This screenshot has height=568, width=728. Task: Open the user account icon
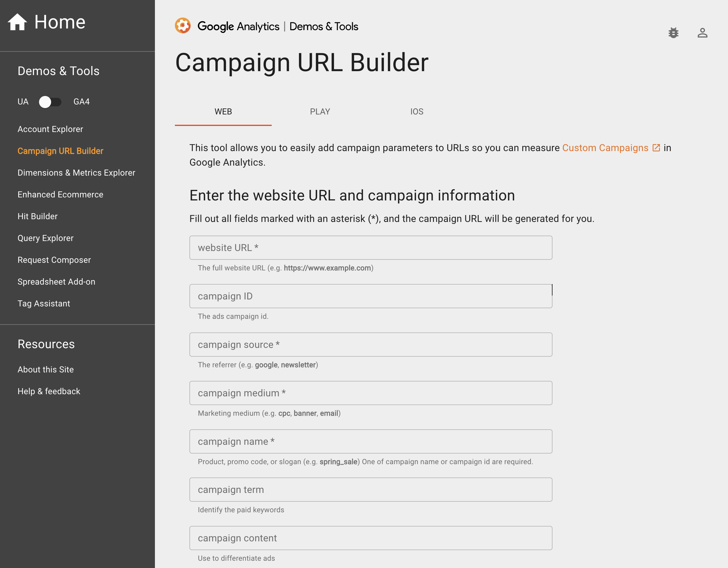point(702,33)
